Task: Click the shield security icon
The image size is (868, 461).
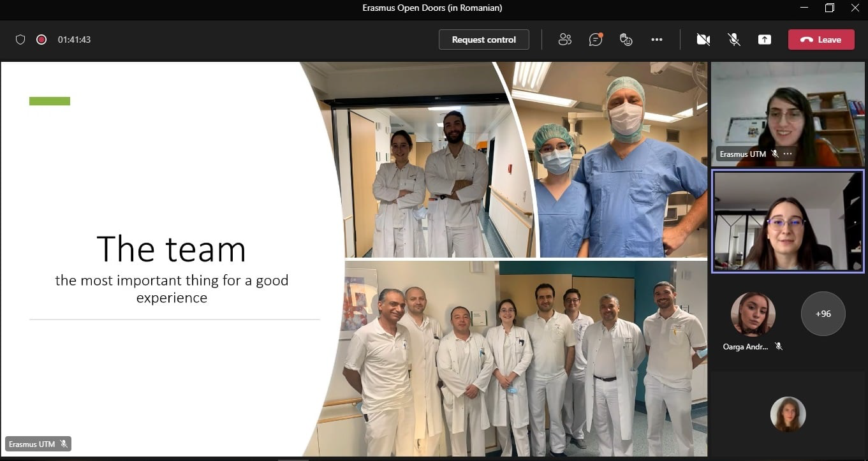Action: click(x=20, y=40)
